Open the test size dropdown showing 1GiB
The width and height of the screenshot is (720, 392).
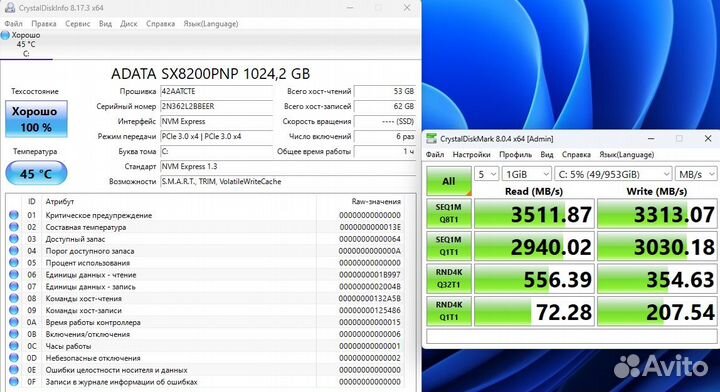526,174
